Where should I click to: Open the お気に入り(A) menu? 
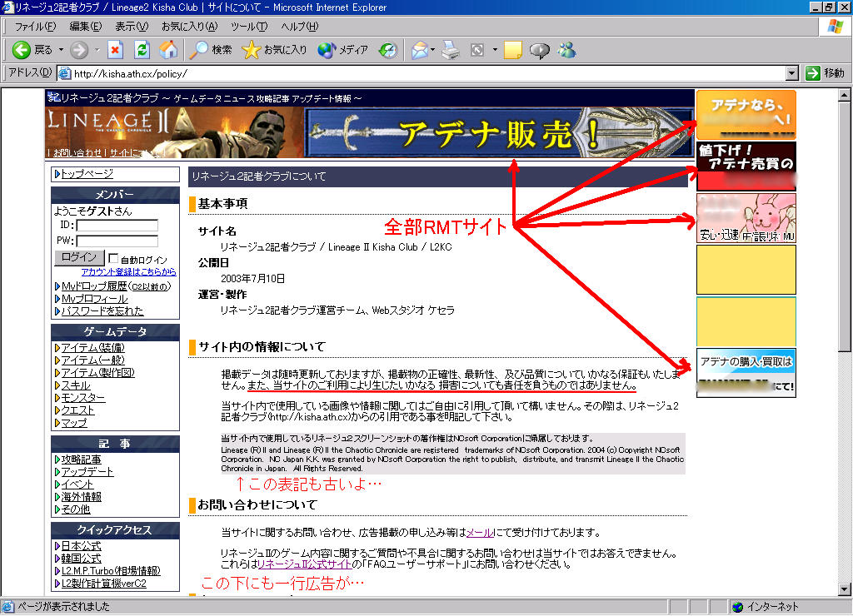coord(189,26)
